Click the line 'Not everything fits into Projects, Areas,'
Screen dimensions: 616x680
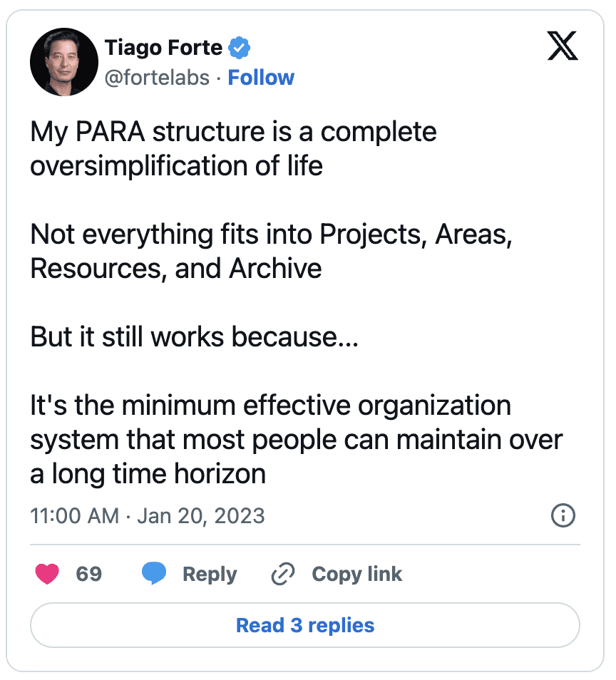[x=272, y=235]
